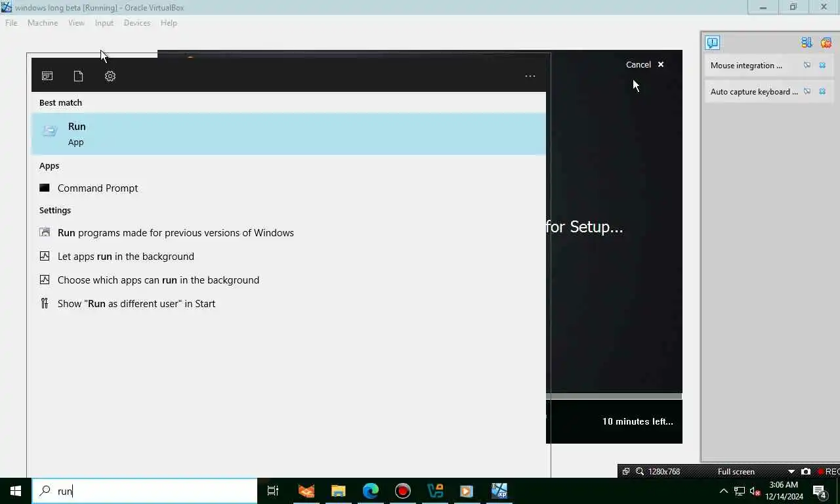The height and width of the screenshot is (504, 840).
Task: Click the Run app icon in best match
Action: (50, 131)
